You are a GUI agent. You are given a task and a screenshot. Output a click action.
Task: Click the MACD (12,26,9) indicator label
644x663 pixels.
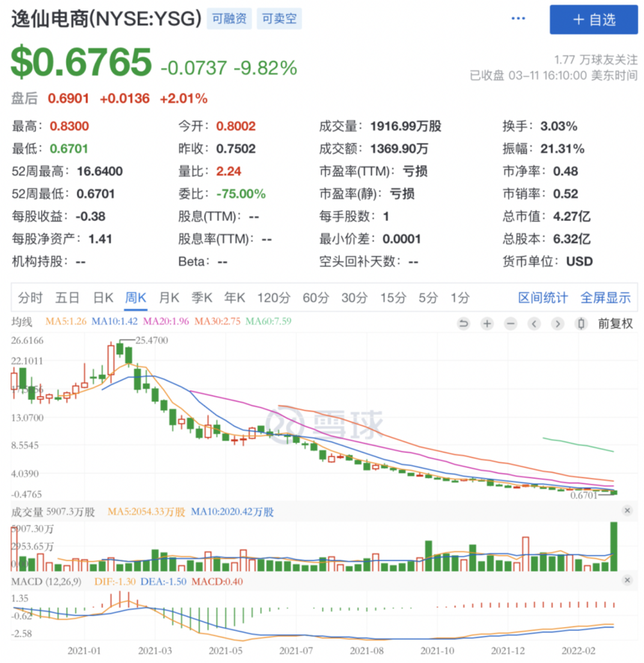46,582
